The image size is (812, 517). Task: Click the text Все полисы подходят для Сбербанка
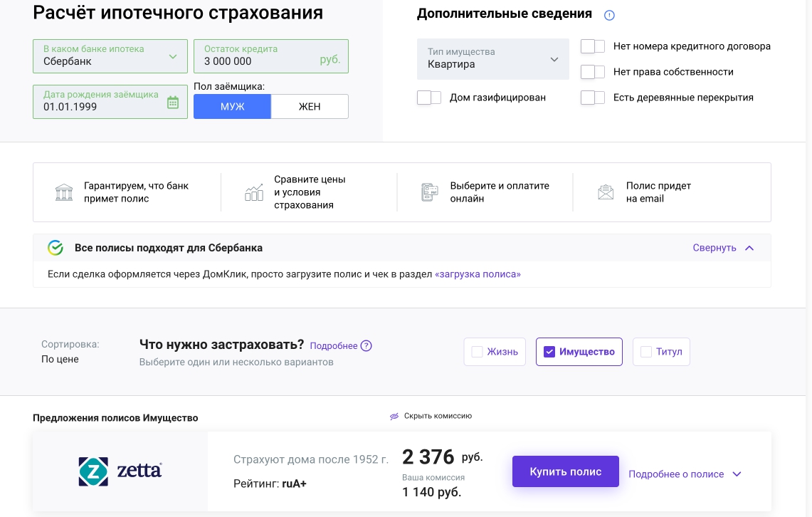coord(168,248)
